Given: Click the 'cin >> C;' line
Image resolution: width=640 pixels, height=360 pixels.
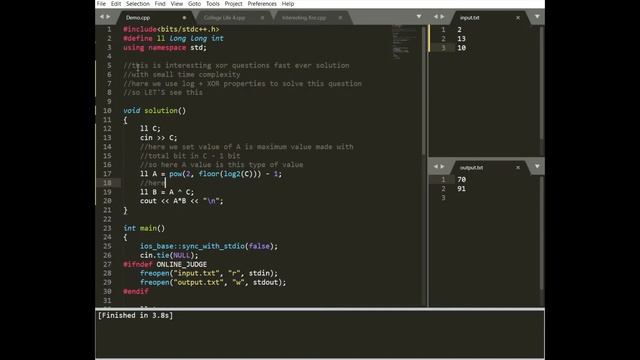Looking at the screenshot, I should (x=159, y=138).
